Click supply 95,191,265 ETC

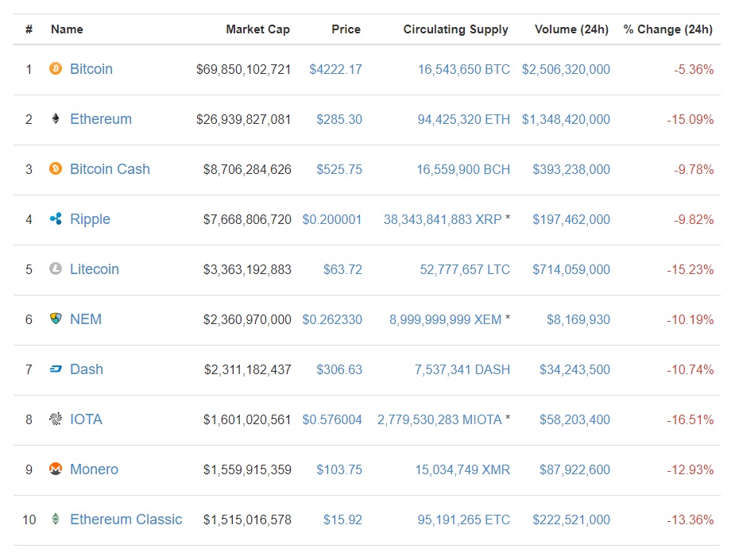click(464, 520)
